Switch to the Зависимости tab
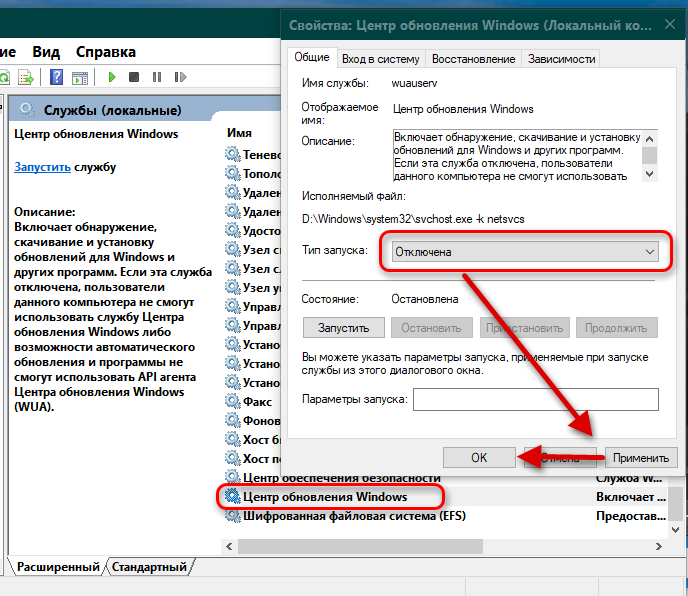Viewport: 688px width, 596px height. [x=562, y=59]
